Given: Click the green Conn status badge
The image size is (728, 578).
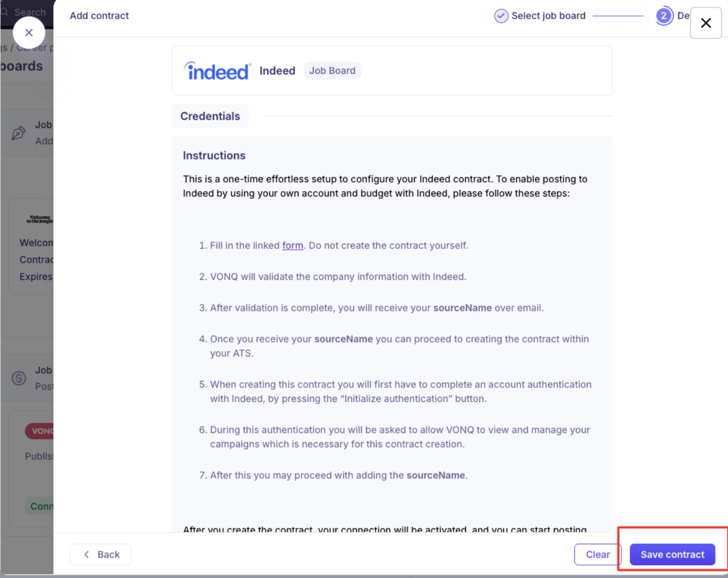Looking at the screenshot, I should coord(40,506).
